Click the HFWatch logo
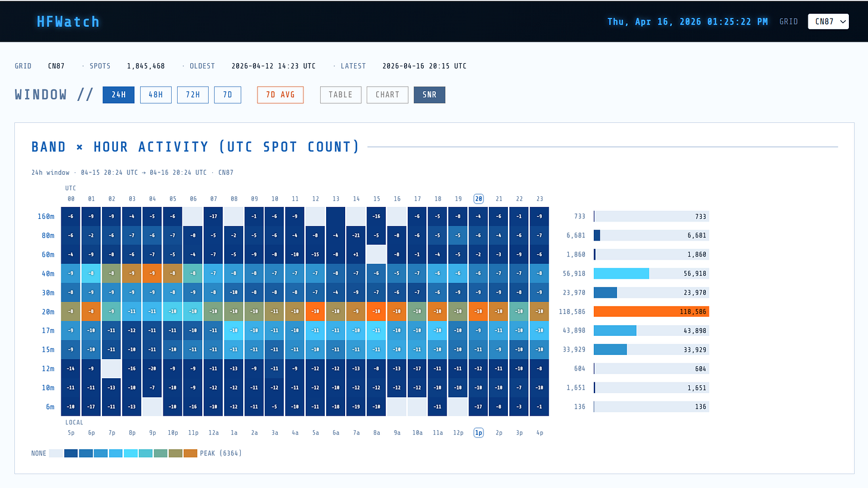This screenshot has height=488, width=868. click(67, 21)
